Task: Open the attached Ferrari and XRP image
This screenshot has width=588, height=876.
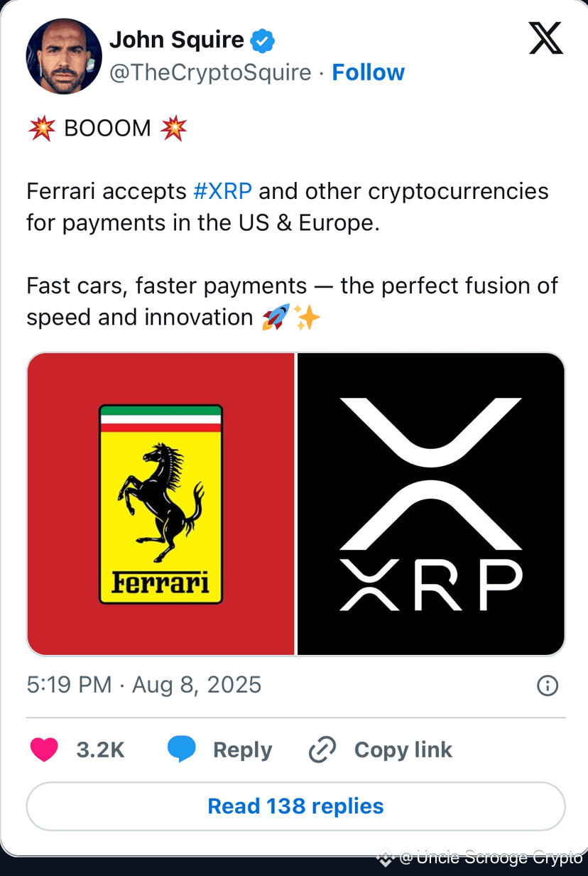Action: click(294, 503)
